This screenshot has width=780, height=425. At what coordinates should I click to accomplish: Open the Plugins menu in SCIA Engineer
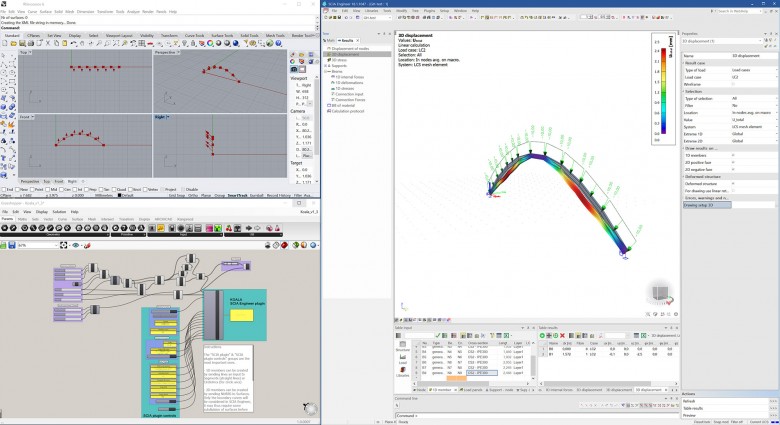click(x=429, y=10)
